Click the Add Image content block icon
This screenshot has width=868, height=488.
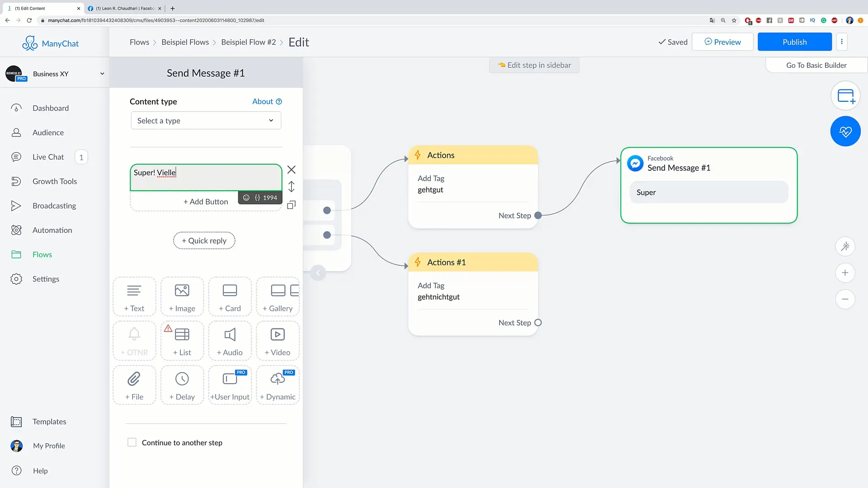(x=182, y=296)
